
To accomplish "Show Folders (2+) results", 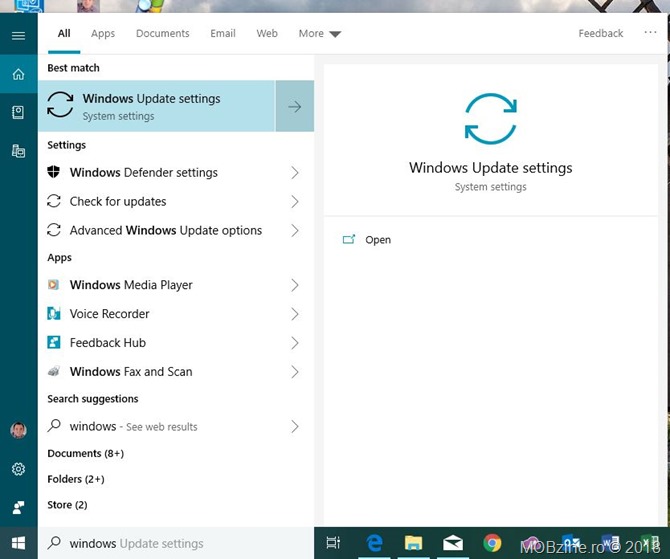I will [x=76, y=479].
